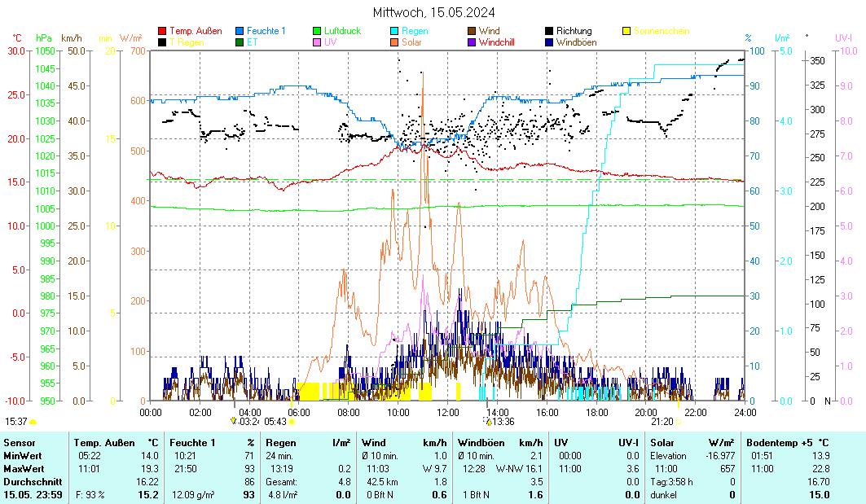
Task: Click the orange Solar legend swatch
Action: 393,42
